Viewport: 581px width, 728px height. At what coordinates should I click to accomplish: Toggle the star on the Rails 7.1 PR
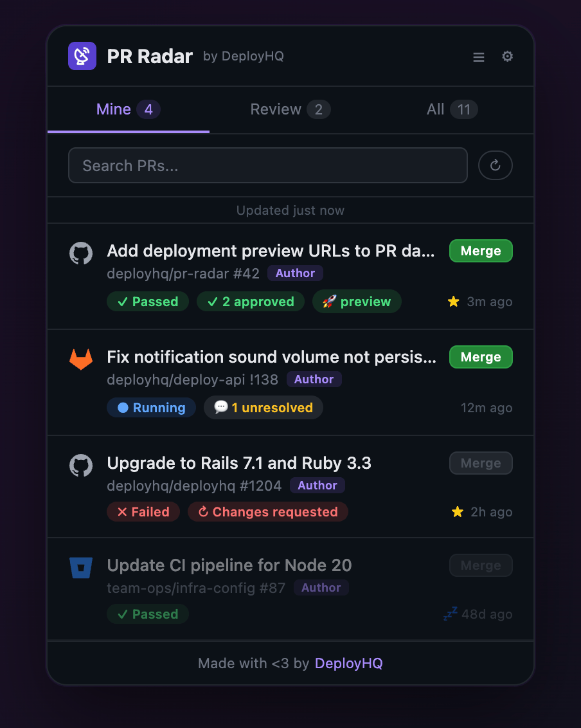[457, 511]
